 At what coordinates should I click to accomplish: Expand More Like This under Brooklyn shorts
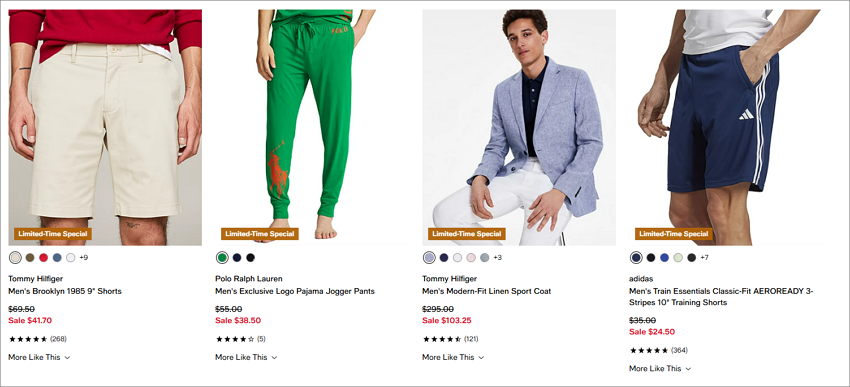tap(39, 357)
